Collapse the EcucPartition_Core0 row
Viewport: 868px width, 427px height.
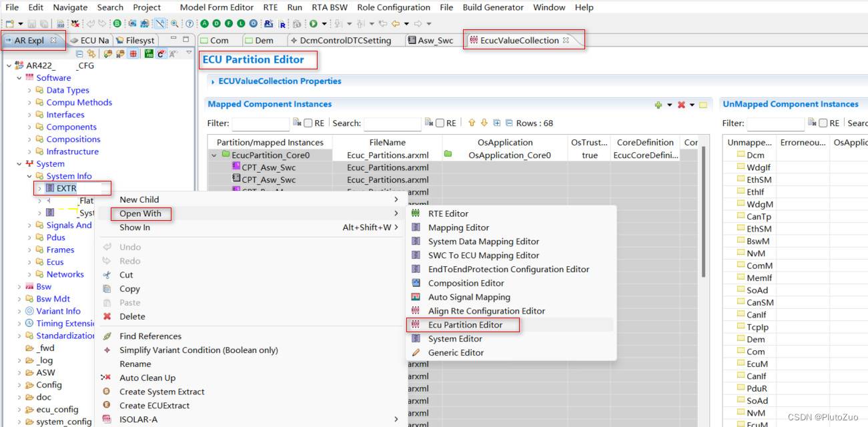tap(214, 155)
